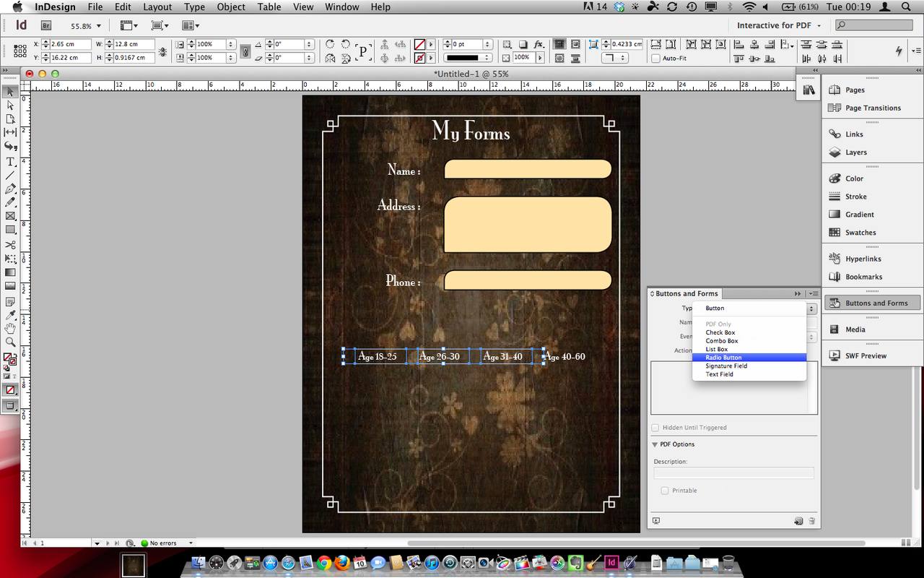Click the fill swatch in control bar
The image size is (924, 578).
(x=419, y=44)
